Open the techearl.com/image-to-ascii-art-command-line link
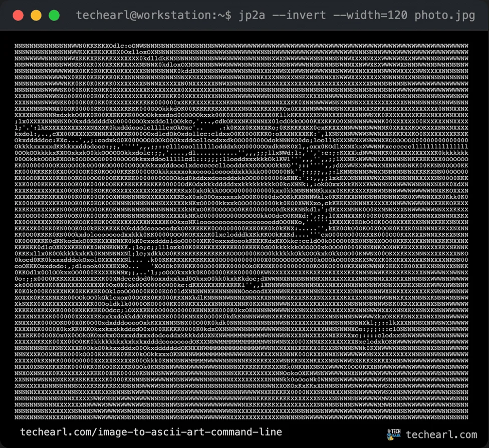This screenshot has width=489, height=448. click(151, 432)
